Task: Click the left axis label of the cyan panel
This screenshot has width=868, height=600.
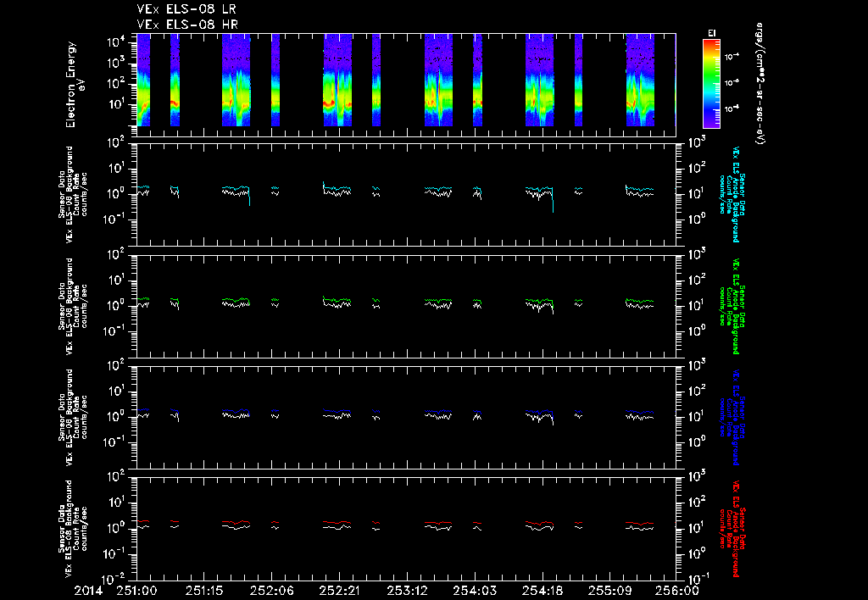Action: click(x=73, y=195)
